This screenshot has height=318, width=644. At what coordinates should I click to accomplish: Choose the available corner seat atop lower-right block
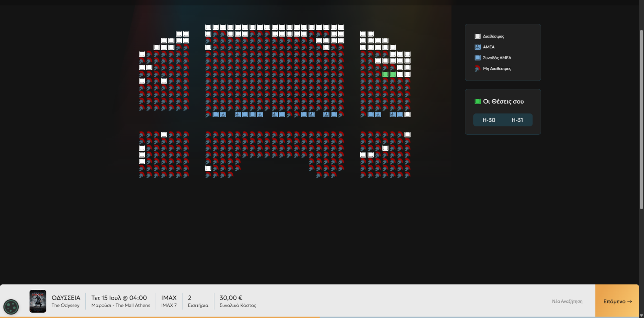(408, 135)
